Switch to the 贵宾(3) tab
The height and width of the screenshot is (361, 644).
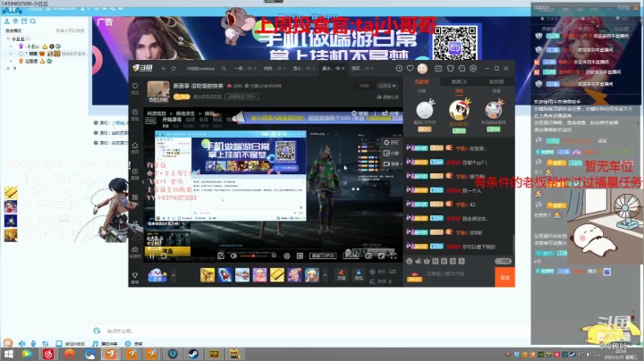point(459,81)
